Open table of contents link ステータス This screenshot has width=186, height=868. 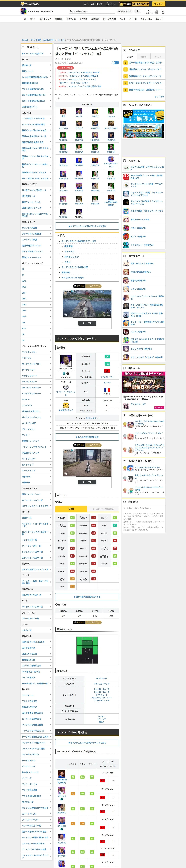(70, 252)
